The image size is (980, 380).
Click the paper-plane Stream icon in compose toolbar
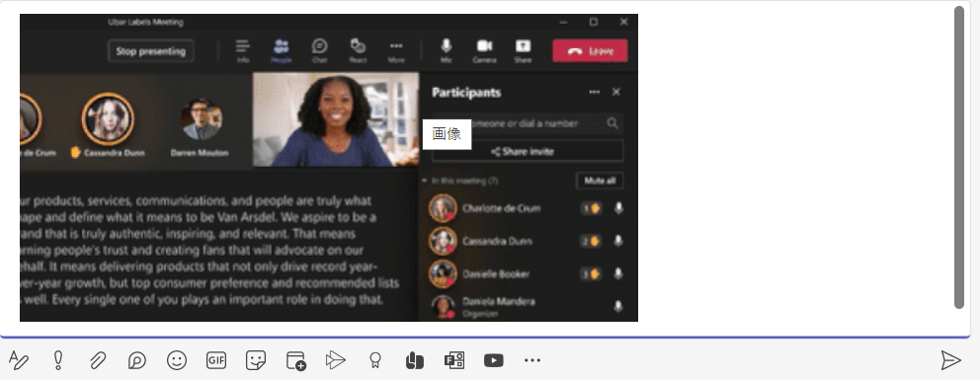[x=335, y=360]
